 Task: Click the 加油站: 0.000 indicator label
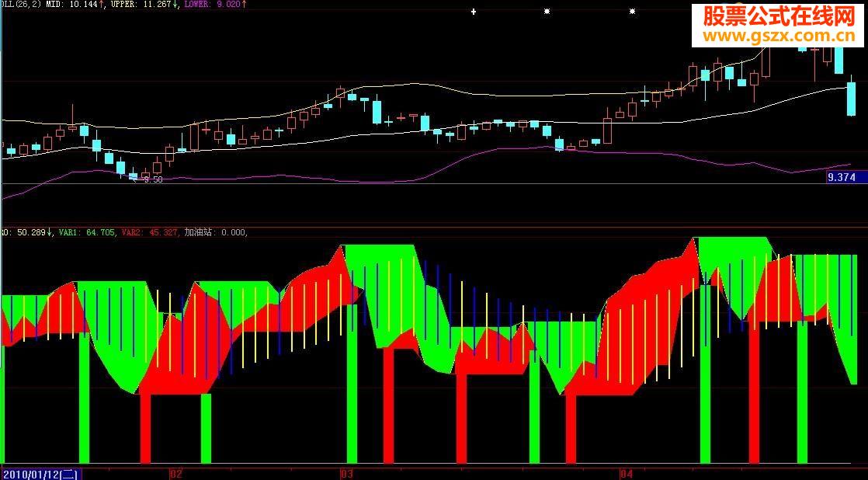[x=216, y=233]
